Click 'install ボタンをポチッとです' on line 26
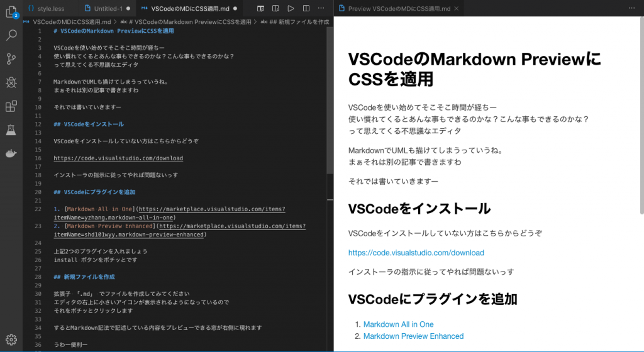Screen dimensions: 644x352 tap(96, 260)
